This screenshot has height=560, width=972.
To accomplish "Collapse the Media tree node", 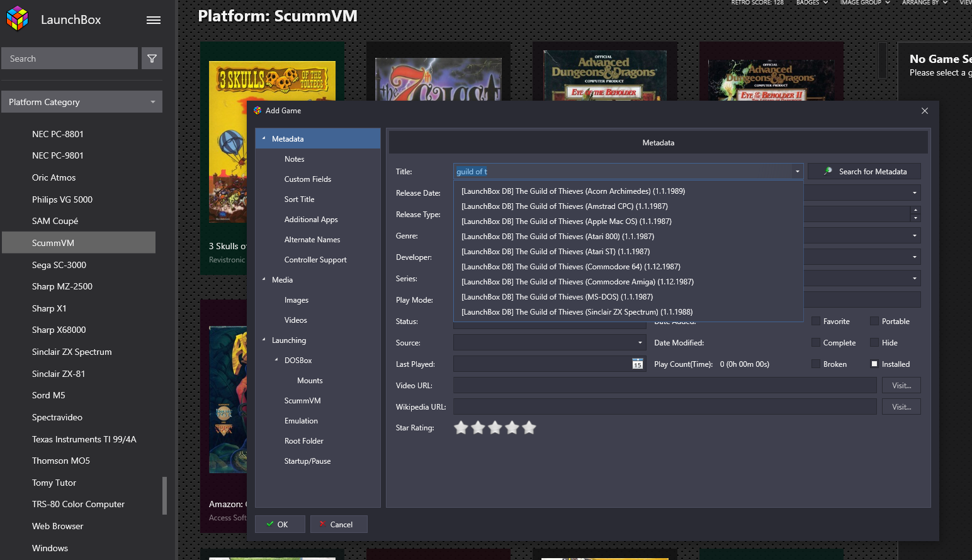I will click(x=264, y=279).
